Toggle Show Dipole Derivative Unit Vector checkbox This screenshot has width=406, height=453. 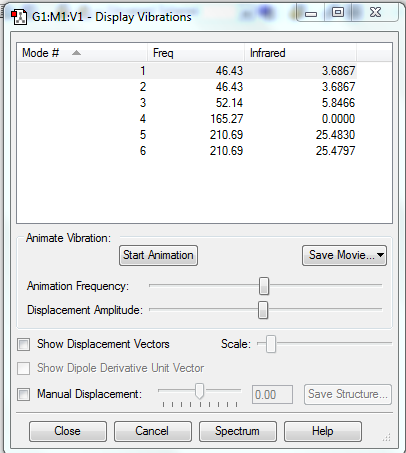click(x=24, y=368)
